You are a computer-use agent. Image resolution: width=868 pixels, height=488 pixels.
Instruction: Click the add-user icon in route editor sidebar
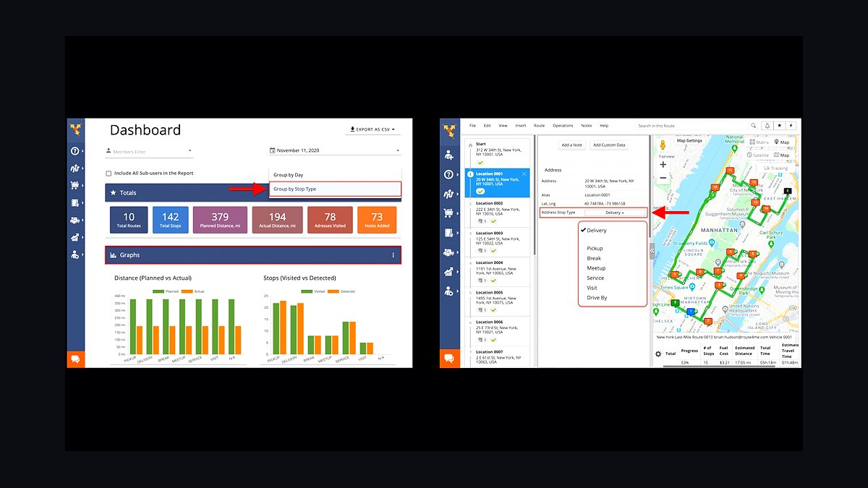(448, 155)
